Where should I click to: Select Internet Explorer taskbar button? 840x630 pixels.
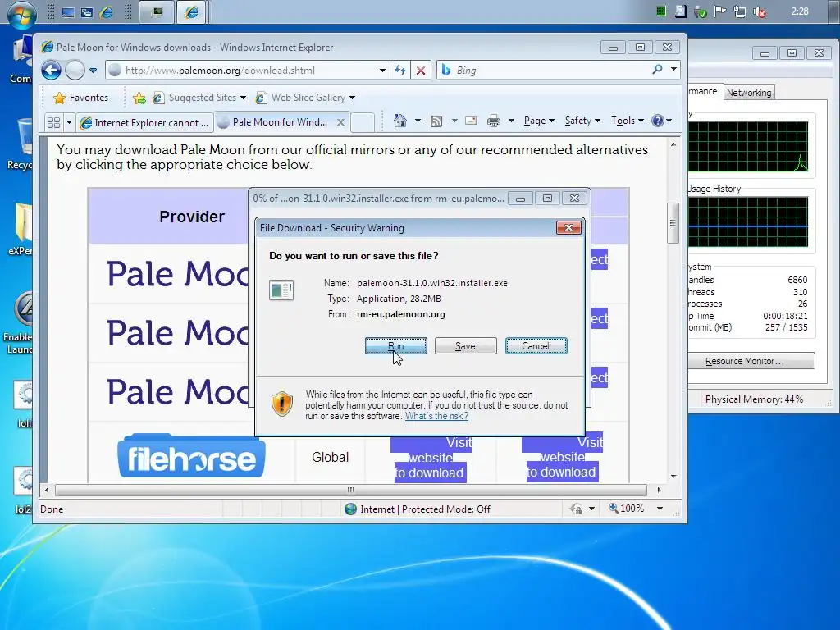coord(192,11)
